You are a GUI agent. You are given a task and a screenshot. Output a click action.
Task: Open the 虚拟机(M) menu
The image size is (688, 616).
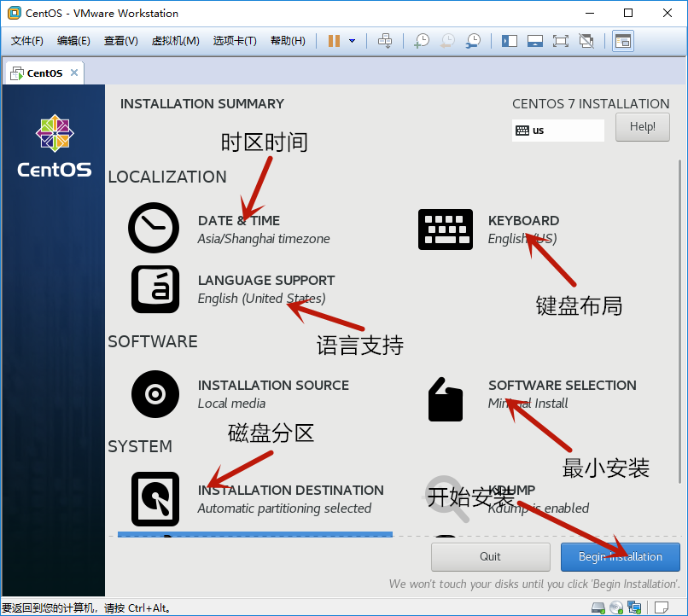click(x=175, y=41)
